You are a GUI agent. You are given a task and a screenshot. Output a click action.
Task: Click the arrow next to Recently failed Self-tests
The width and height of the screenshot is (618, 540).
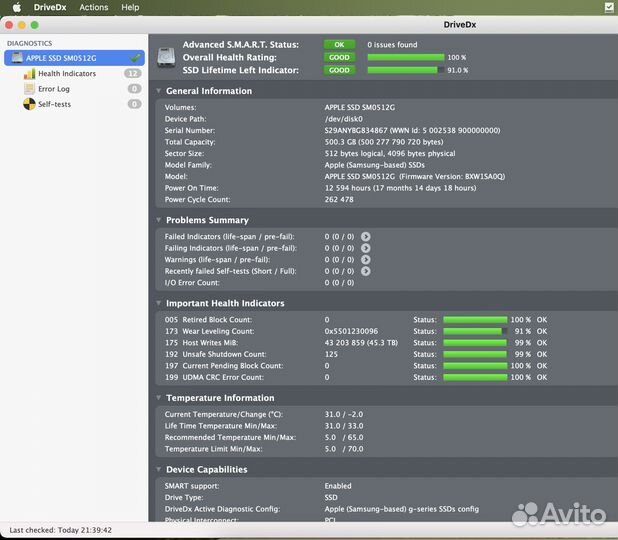point(366,271)
